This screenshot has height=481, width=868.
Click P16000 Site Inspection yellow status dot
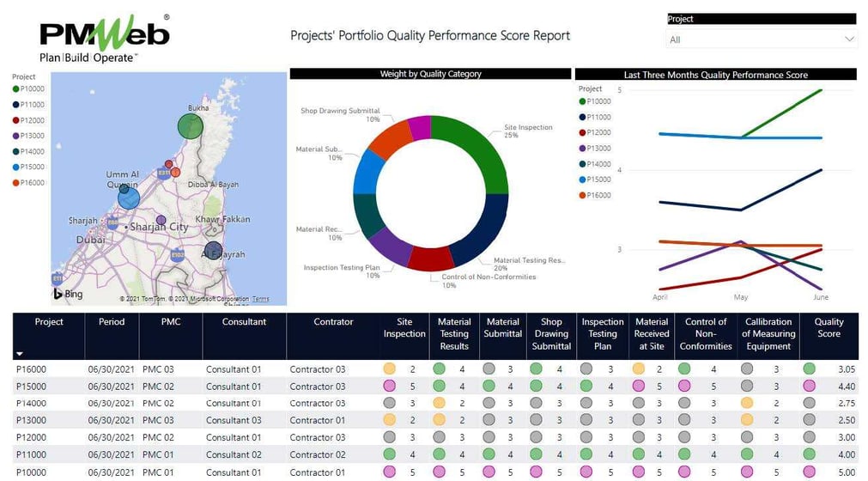[x=389, y=368]
